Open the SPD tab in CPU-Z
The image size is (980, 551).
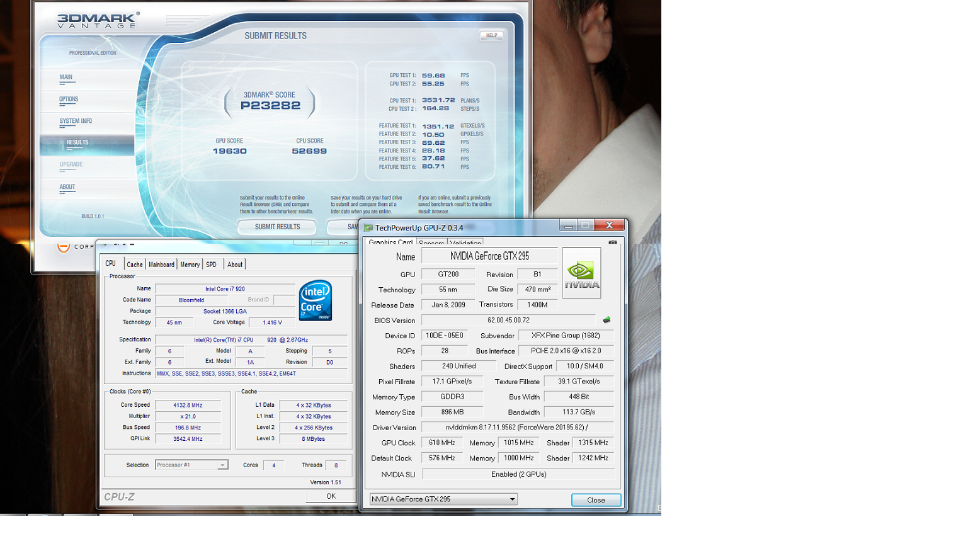point(212,264)
